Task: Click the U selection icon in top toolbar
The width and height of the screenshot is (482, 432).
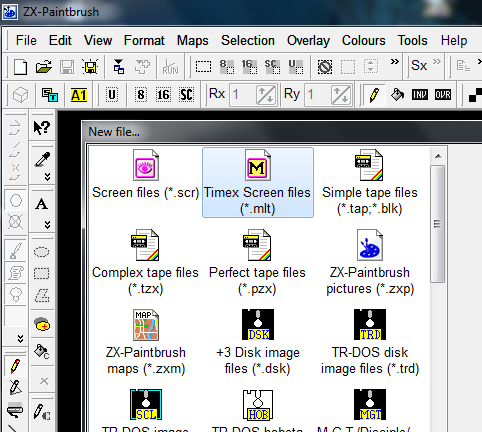Action: tap(295, 66)
